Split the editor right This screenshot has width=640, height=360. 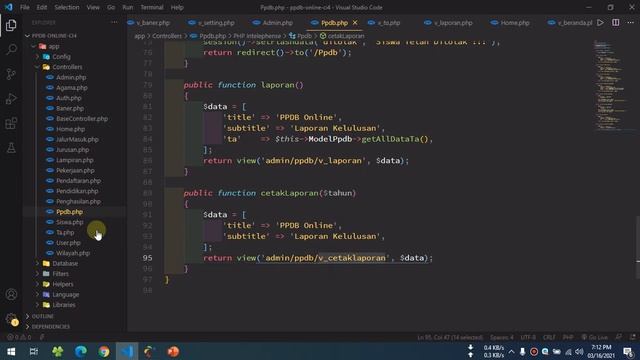pyautogui.click(x=616, y=23)
